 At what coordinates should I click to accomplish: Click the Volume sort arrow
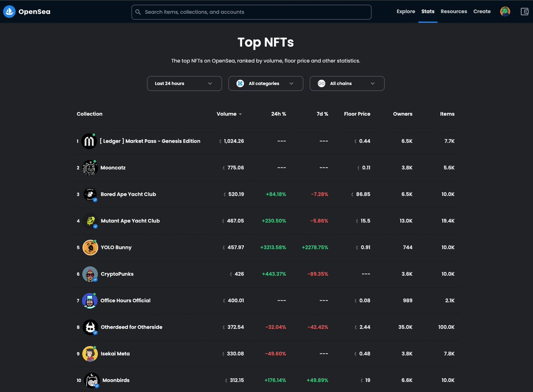point(240,115)
